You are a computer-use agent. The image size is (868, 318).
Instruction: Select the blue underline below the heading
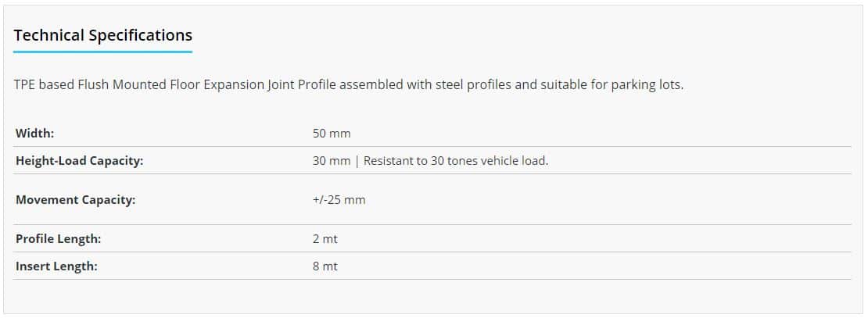(x=103, y=52)
